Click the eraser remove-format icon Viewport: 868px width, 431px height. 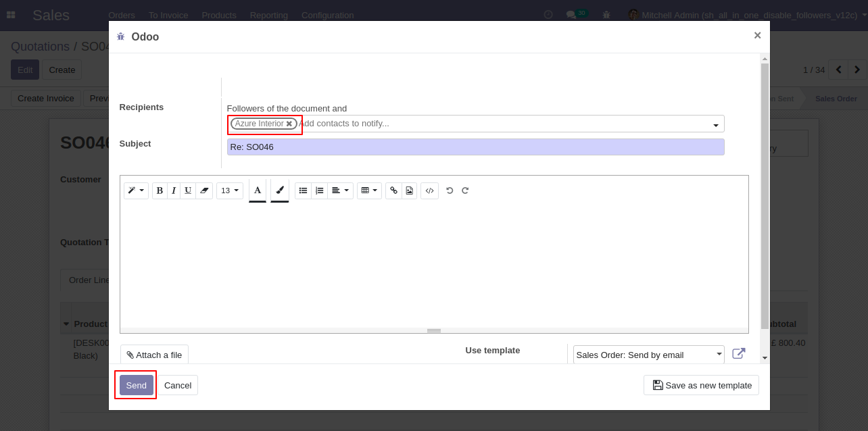click(204, 191)
